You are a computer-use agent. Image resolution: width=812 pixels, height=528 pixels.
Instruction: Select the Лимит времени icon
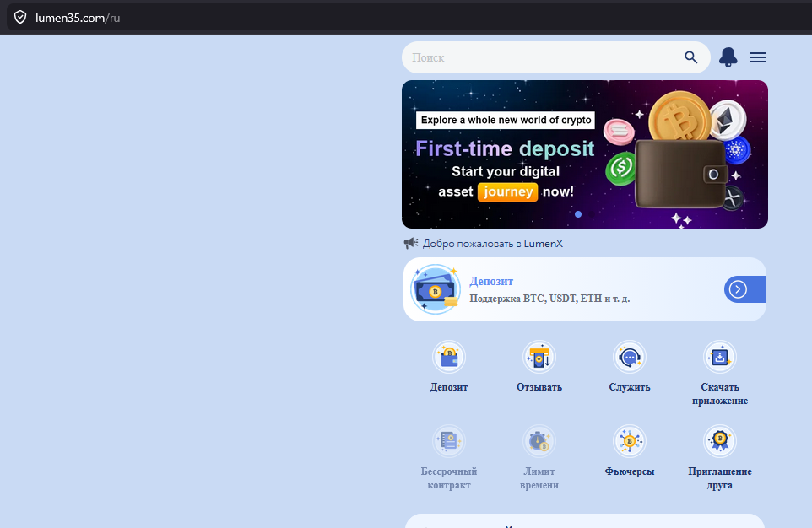pos(539,441)
